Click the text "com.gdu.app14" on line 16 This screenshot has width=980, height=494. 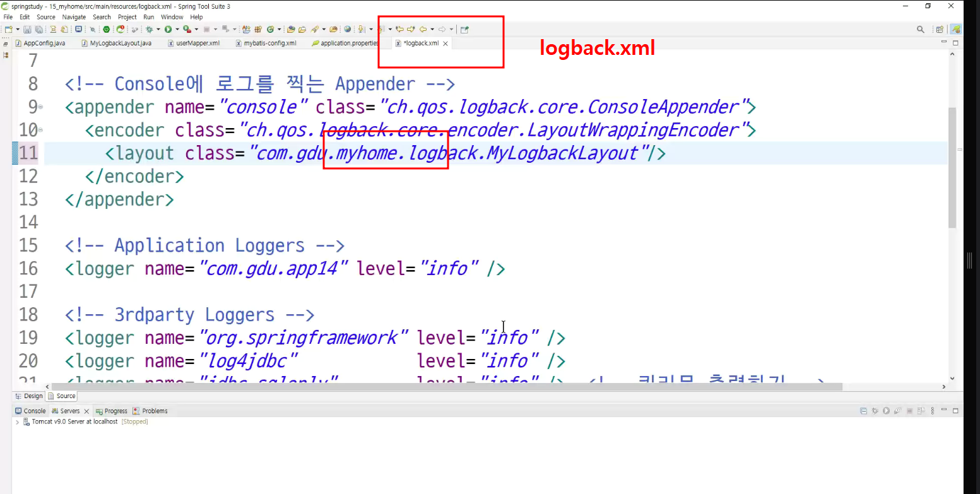click(273, 269)
